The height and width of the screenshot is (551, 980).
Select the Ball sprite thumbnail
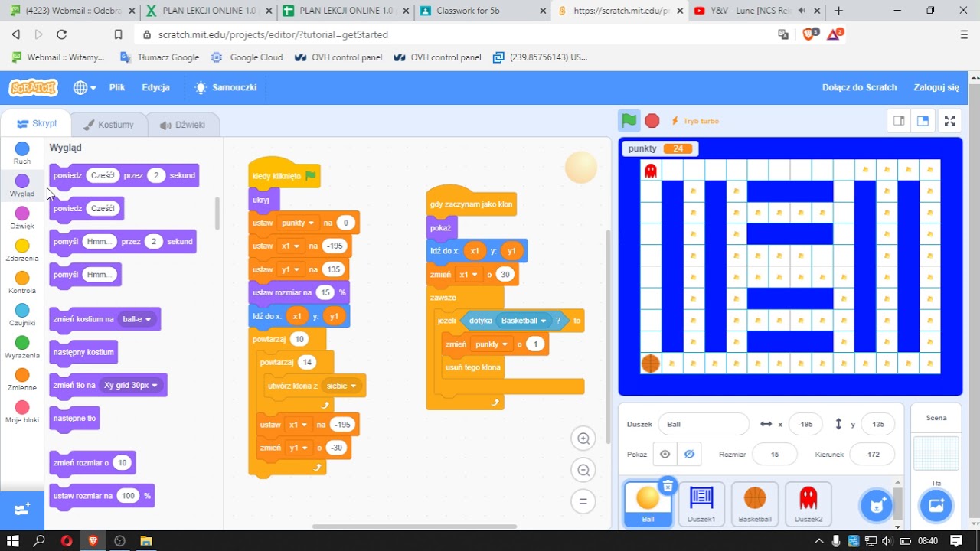pos(648,504)
